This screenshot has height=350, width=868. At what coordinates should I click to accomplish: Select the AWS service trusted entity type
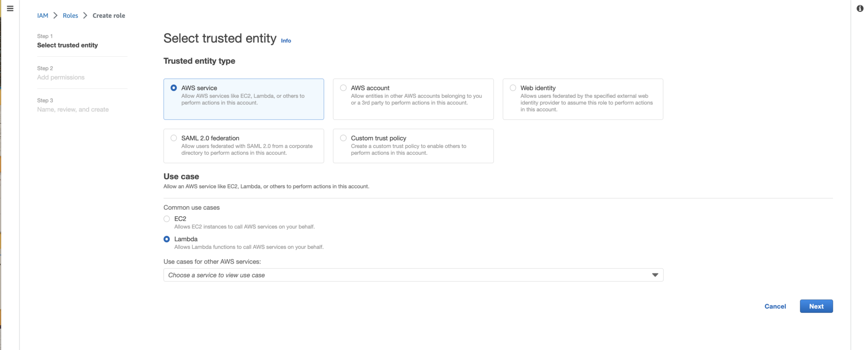[x=173, y=88]
